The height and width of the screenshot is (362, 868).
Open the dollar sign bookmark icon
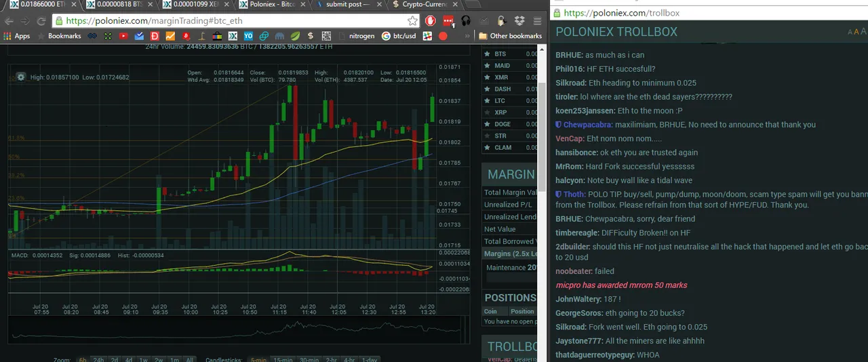310,36
